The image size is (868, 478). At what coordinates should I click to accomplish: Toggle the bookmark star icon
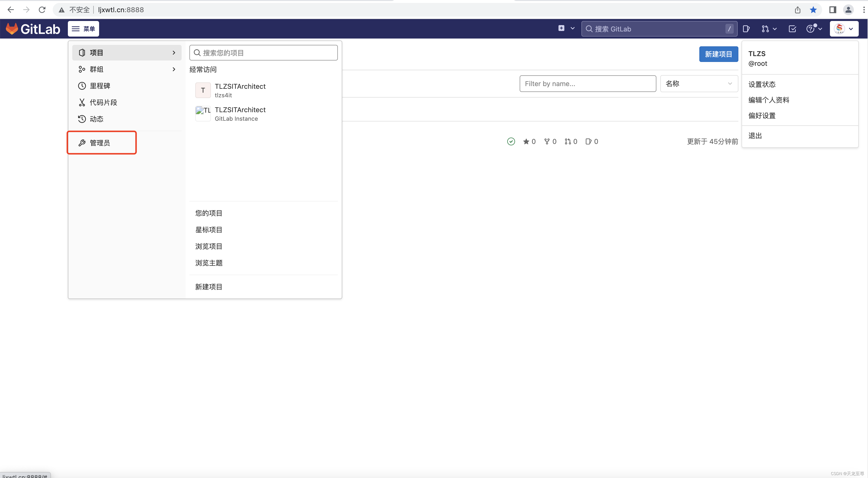point(813,10)
